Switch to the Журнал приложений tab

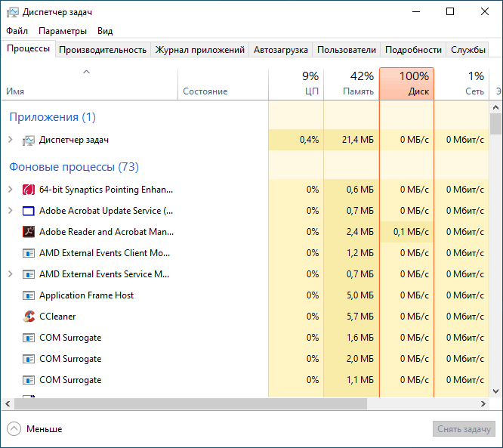point(200,50)
